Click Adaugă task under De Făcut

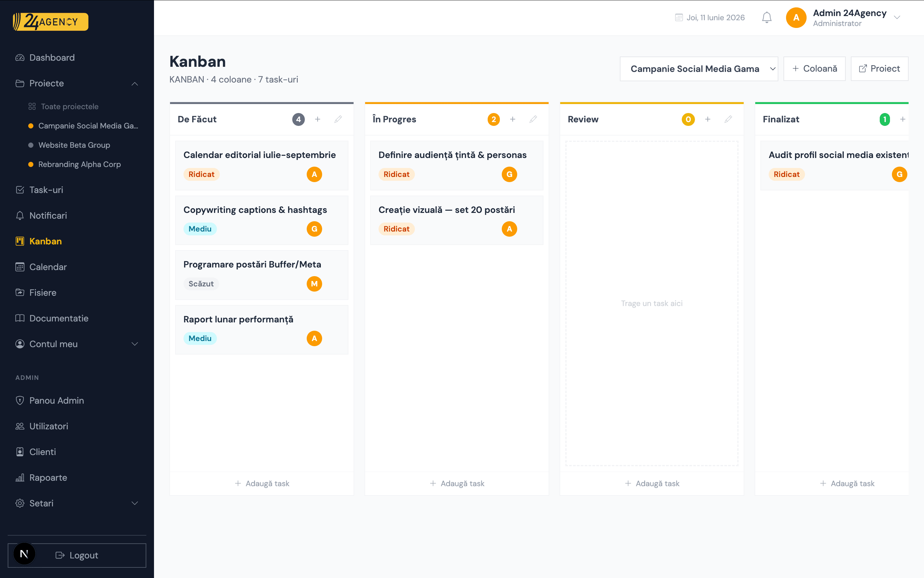[262, 484]
